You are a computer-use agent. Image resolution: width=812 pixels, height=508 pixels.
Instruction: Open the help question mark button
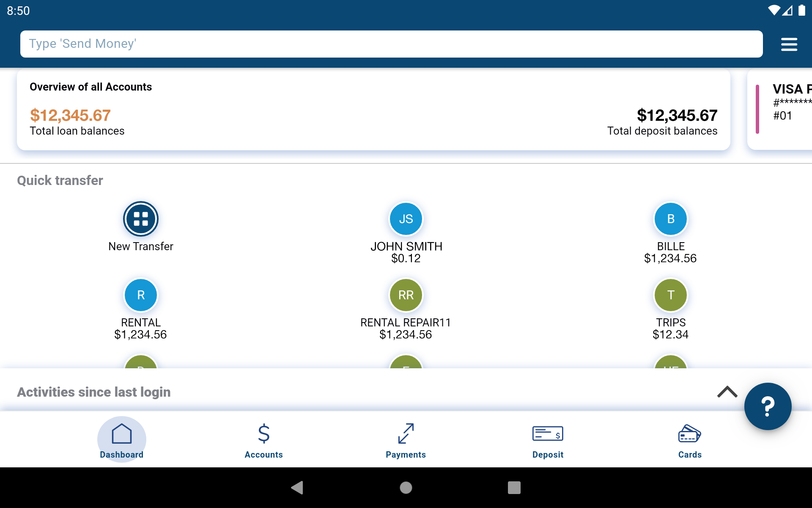(x=768, y=406)
